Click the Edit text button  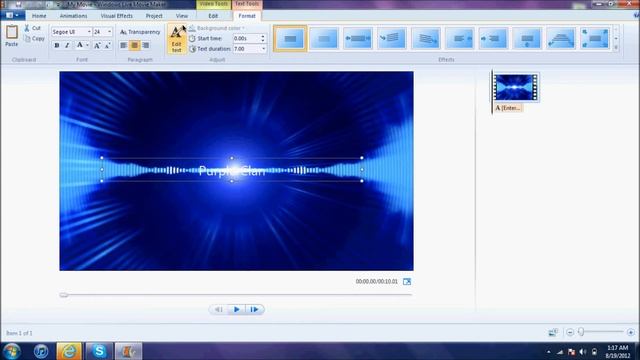coord(176,39)
